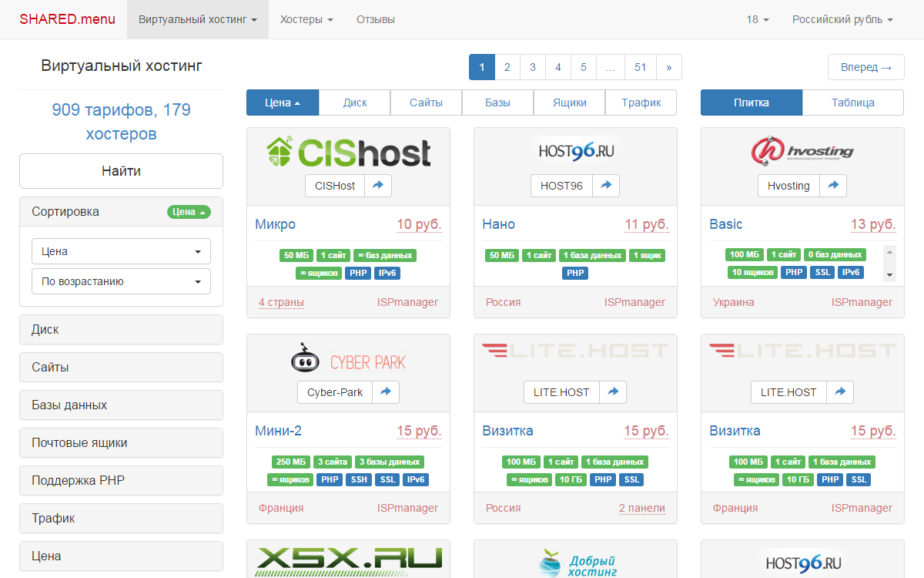
Task: Open share arrow for LITE.HOST in Франция card
Action: (840, 392)
